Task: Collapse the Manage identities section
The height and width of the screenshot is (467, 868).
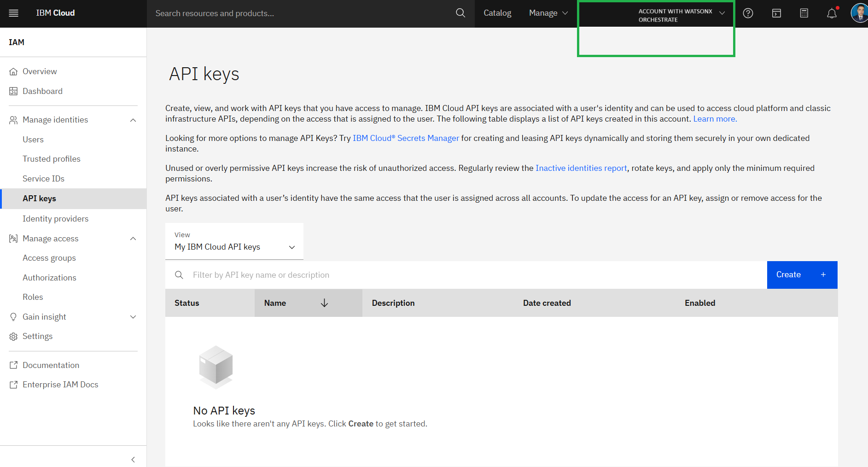Action: pyautogui.click(x=133, y=120)
